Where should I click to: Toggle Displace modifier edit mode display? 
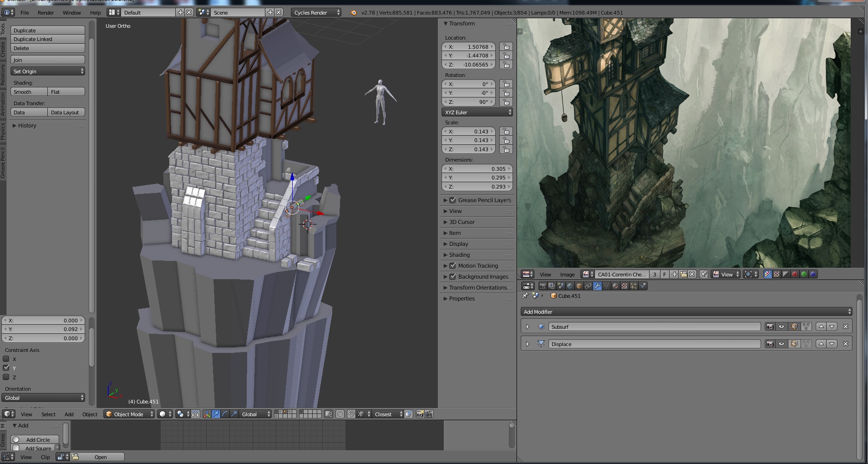(794, 344)
